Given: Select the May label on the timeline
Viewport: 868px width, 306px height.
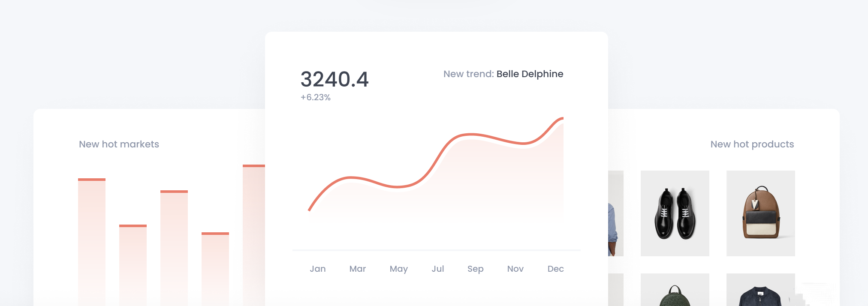Looking at the screenshot, I should (x=398, y=269).
